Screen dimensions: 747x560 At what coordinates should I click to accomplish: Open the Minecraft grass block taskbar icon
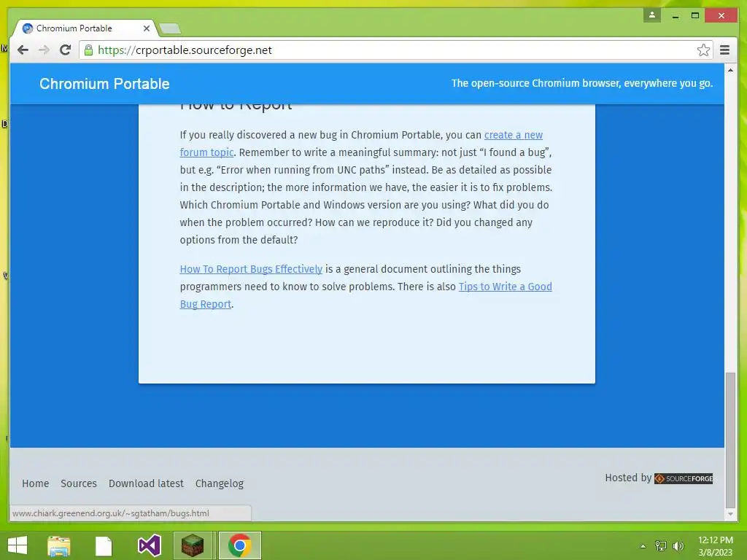pyautogui.click(x=193, y=545)
